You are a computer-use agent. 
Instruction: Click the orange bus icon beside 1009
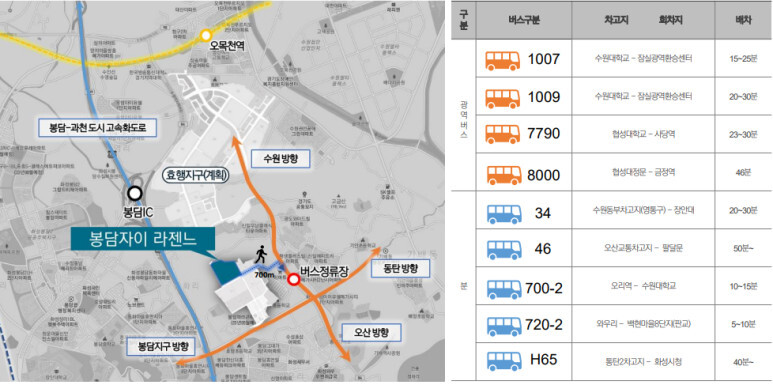click(x=503, y=98)
